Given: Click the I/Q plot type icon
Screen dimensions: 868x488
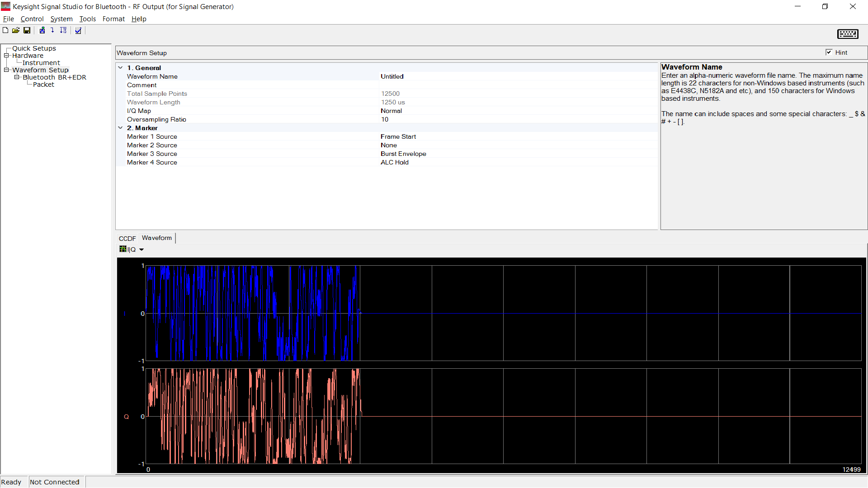Looking at the screenshot, I should 123,249.
